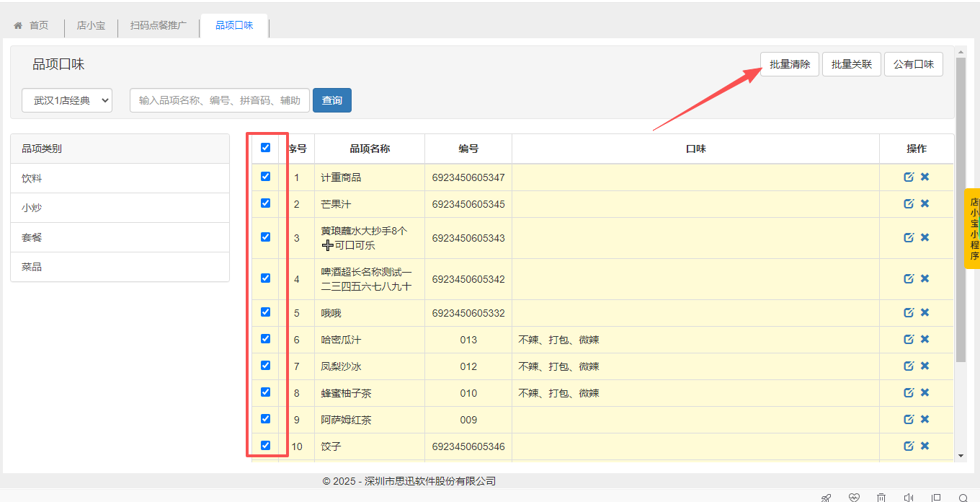Click the 批量清除 button
Viewport: 980px width, 502px height.
coord(790,64)
